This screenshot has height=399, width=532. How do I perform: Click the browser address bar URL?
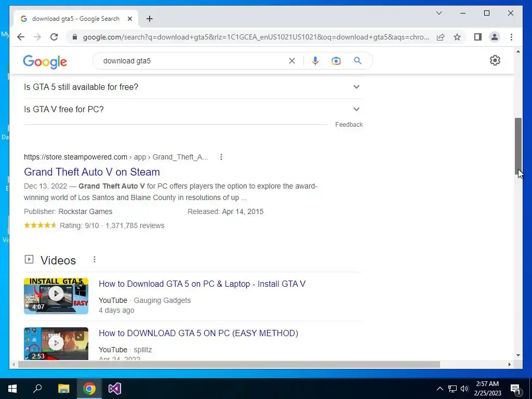256,37
